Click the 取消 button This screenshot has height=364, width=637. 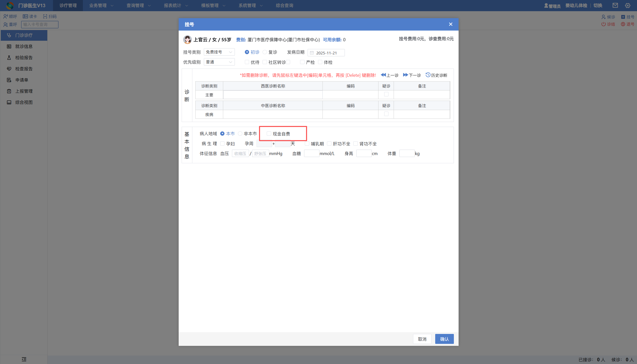pos(422,339)
